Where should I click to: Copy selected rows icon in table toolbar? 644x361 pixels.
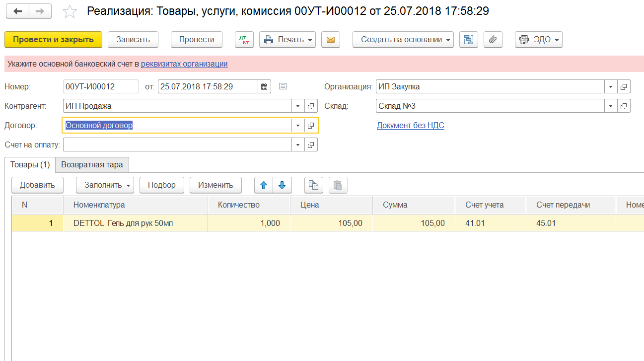coord(313,185)
